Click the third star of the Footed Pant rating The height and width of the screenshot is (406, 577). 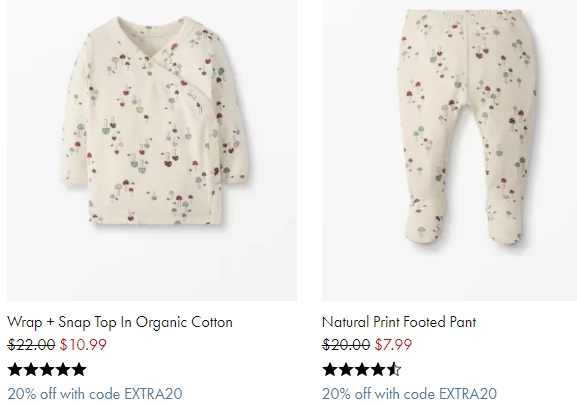pyautogui.click(x=362, y=370)
